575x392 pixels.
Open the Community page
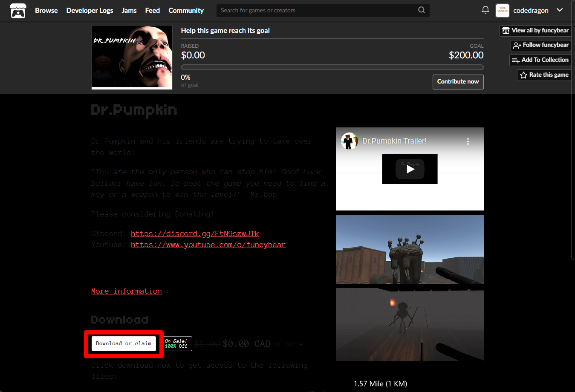tap(186, 10)
